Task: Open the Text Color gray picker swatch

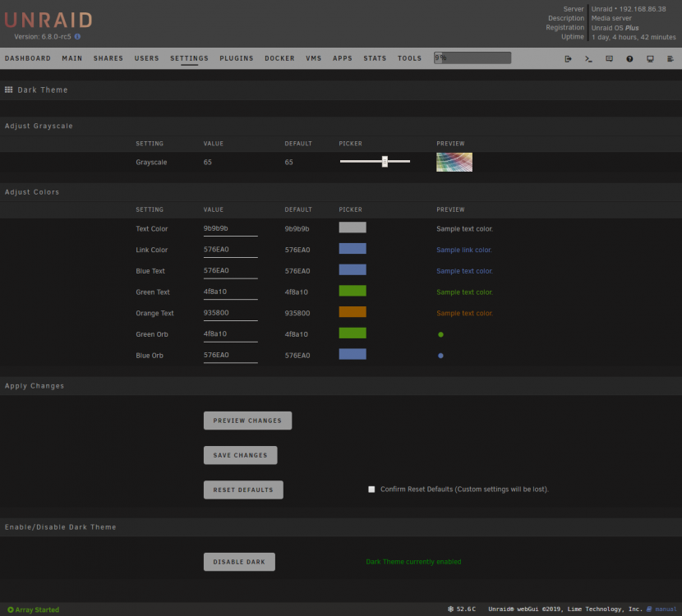Action: pyautogui.click(x=353, y=228)
